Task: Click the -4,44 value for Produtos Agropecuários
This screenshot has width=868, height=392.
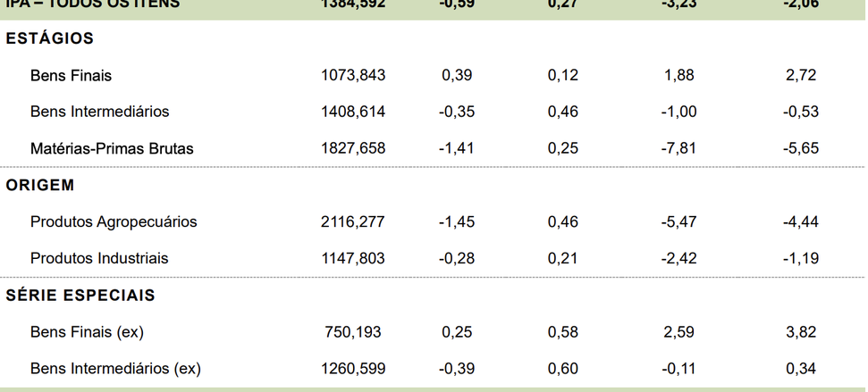Action: (800, 221)
